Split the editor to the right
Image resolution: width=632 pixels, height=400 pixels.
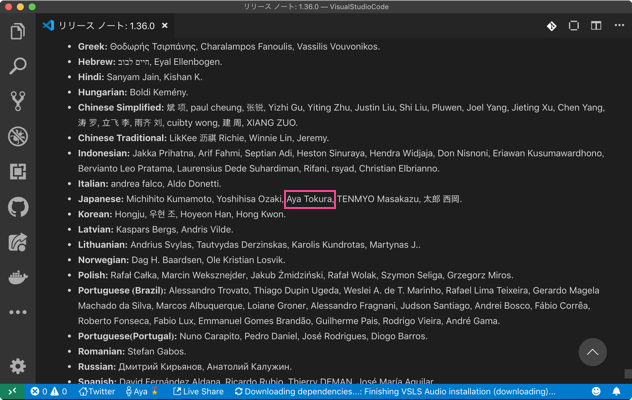(596, 26)
